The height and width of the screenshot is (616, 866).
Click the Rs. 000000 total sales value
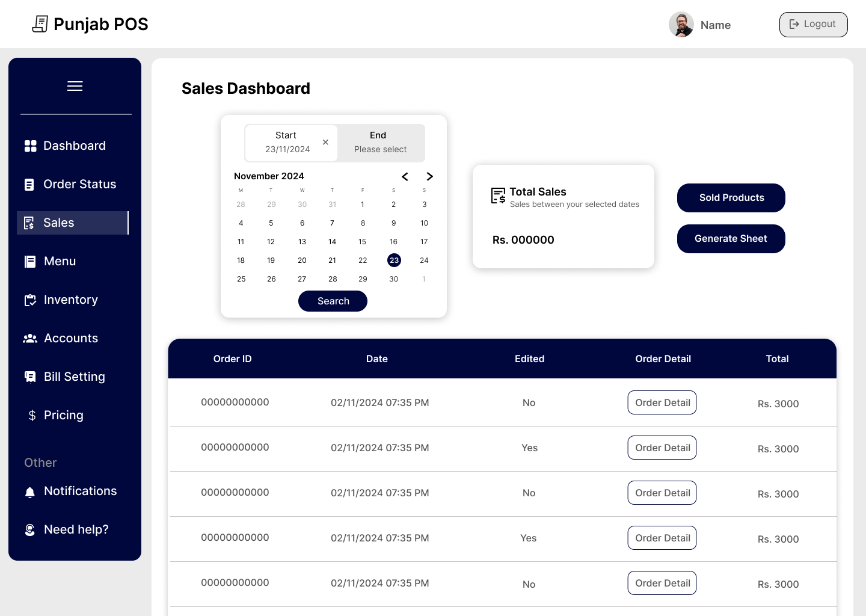click(x=523, y=240)
